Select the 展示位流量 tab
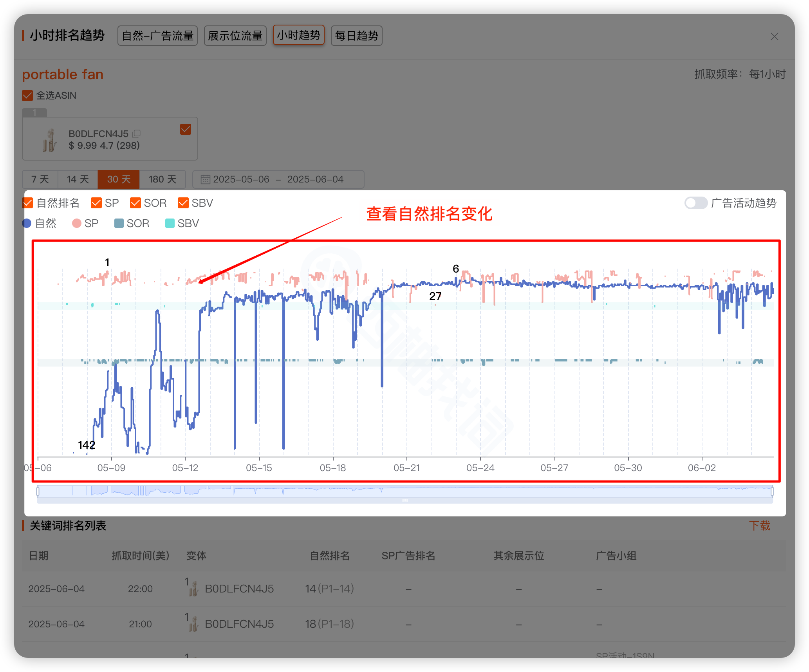 235,36
